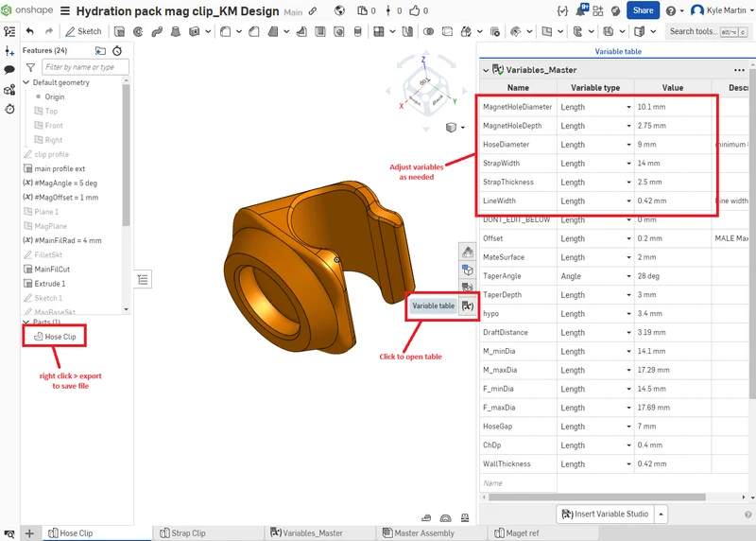The width and height of the screenshot is (756, 541).
Task: Click the notifications bell icon
Action: (x=581, y=10)
